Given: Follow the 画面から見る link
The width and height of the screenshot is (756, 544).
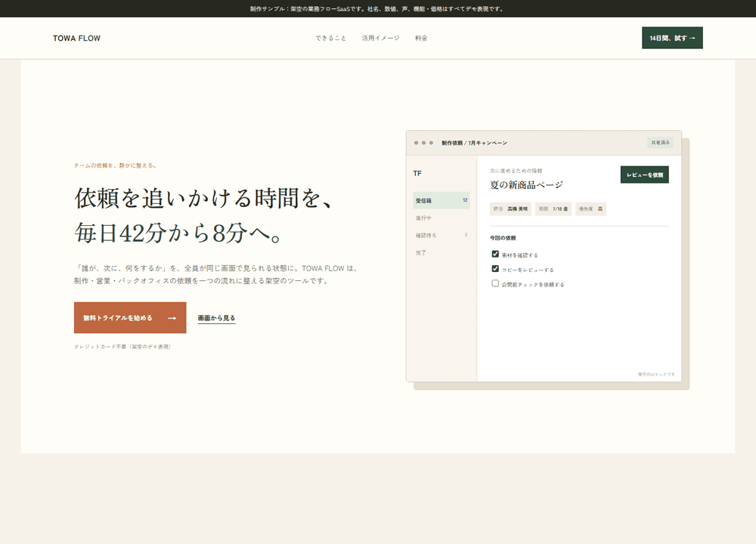Looking at the screenshot, I should pyautogui.click(x=216, y=318).
